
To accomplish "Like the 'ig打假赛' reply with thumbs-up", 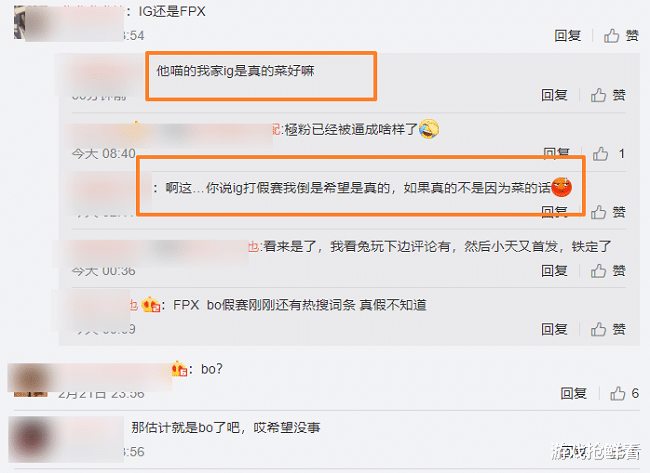I will click(x=608, y=212).
